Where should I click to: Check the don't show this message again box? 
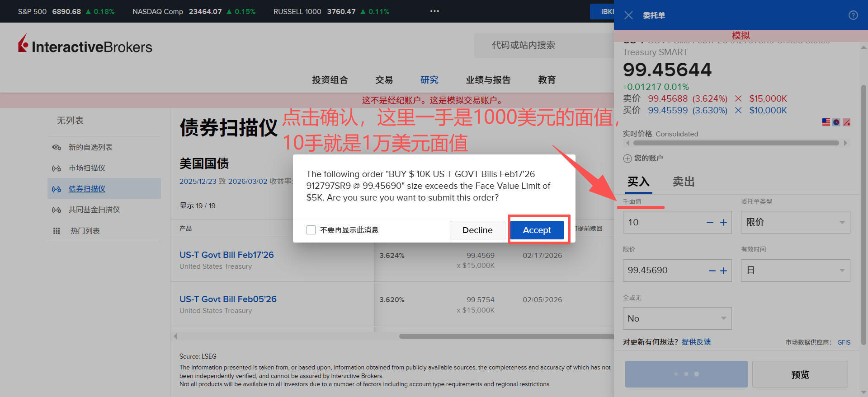(311, 230)
